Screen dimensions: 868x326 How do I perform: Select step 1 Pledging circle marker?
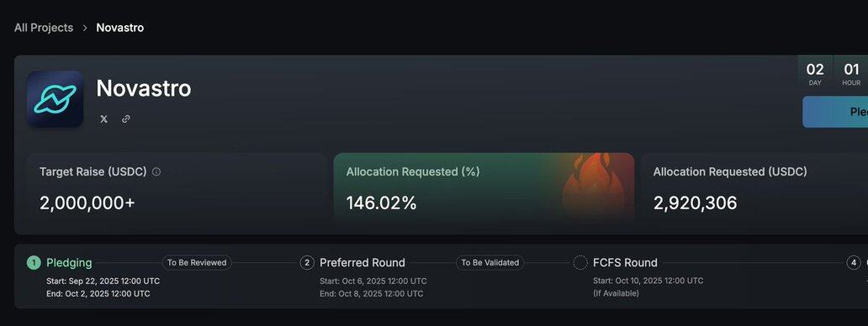[x=34, y=263]
